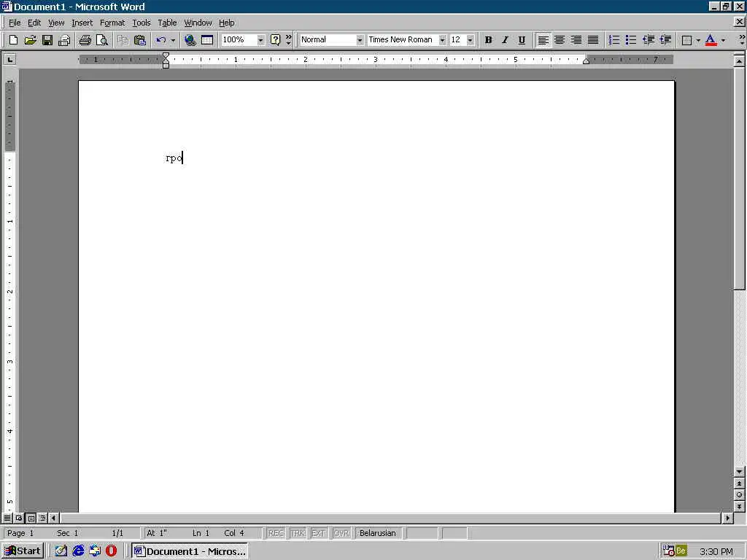This screenshot has width=747, height=560.
Task: Click the E-mail toolbar icon
Action: (x=64, y=40)
